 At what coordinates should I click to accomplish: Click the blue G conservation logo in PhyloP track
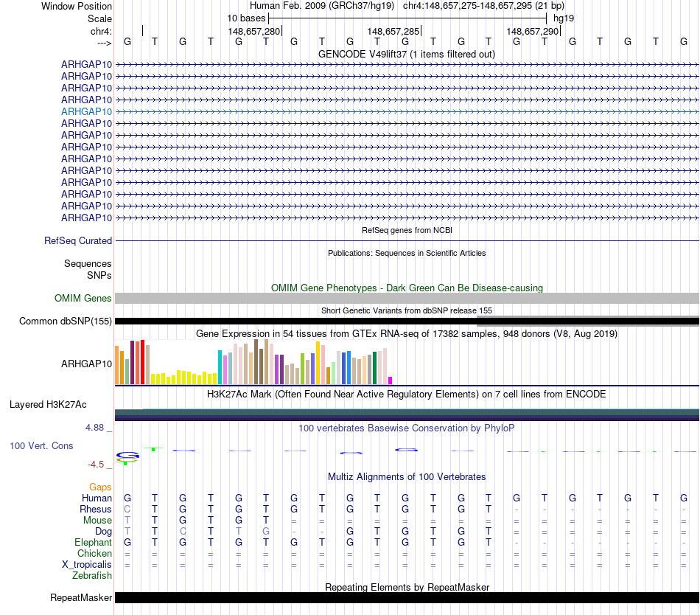coord(127,456)
